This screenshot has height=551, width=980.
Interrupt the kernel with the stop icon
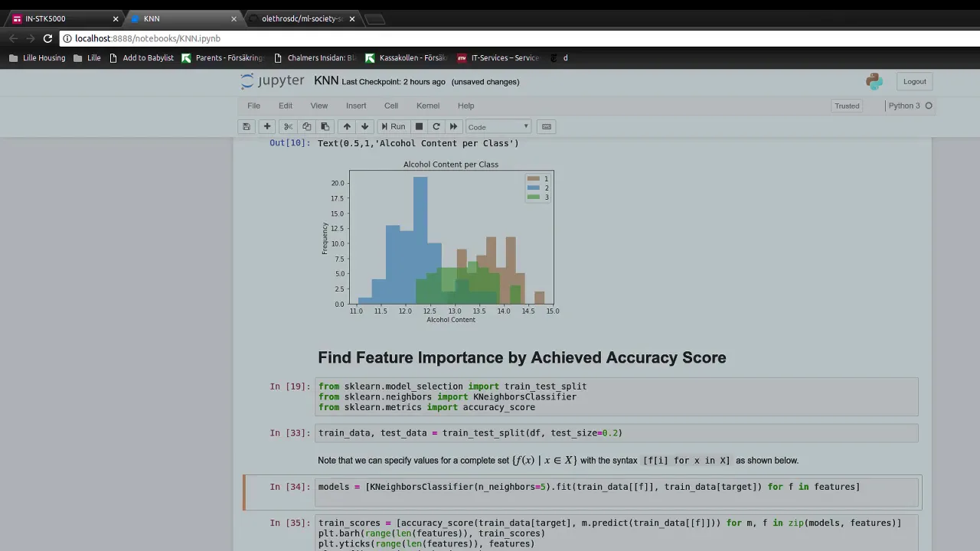419,126
